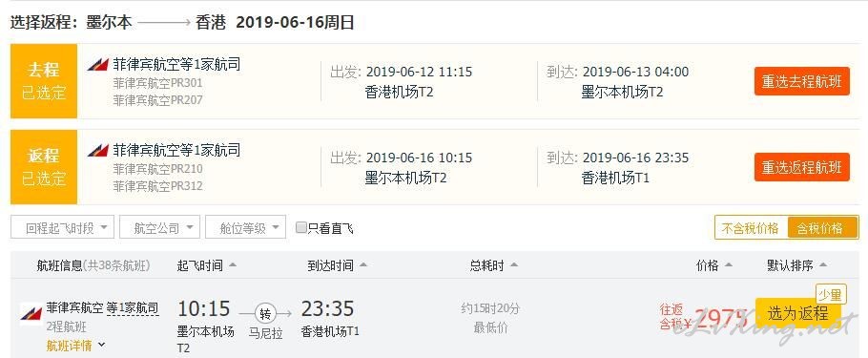Sort by 到达时间 arrow icon
868x358 pixels.
coord(363,265)
